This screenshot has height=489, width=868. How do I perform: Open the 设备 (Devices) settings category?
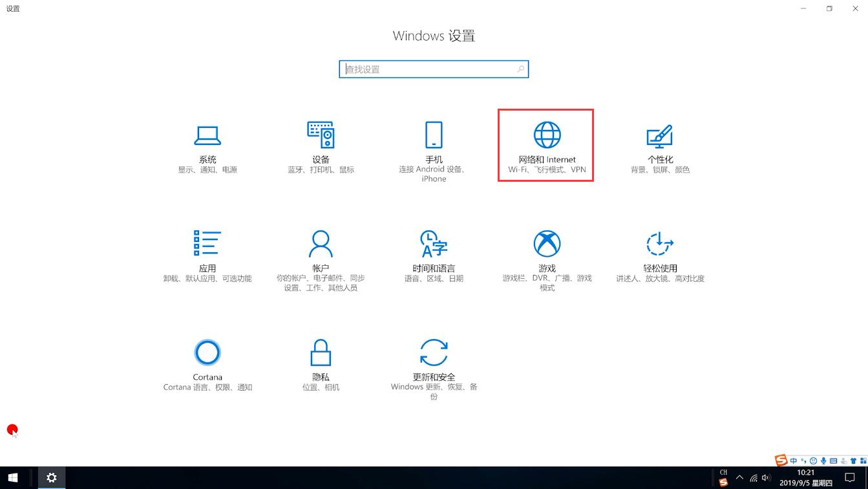pyautogui.click(x=321, y=148)
